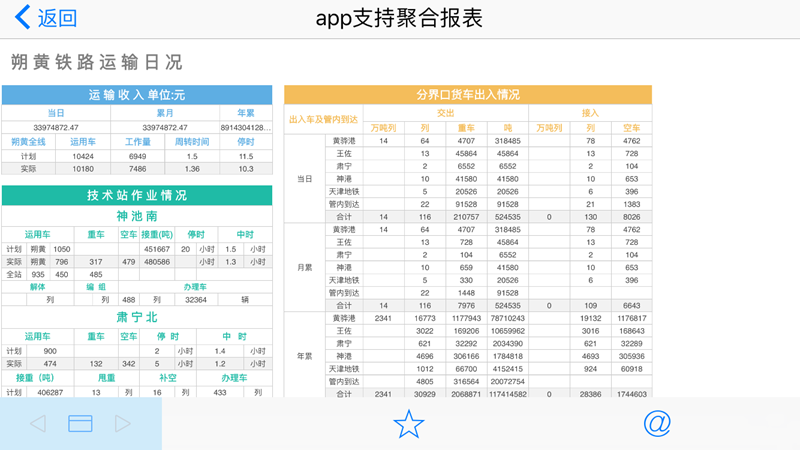Go back with the 返回 button
Image resolution: width=800 pixels, height=450 pixels.
click(57, 18)
